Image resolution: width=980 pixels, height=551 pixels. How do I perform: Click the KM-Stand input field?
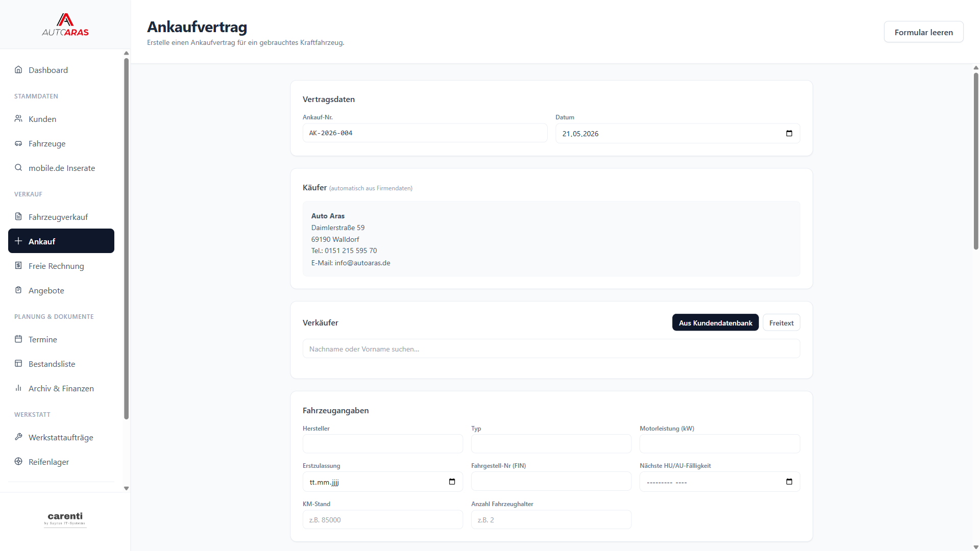(x=383, y=520)
